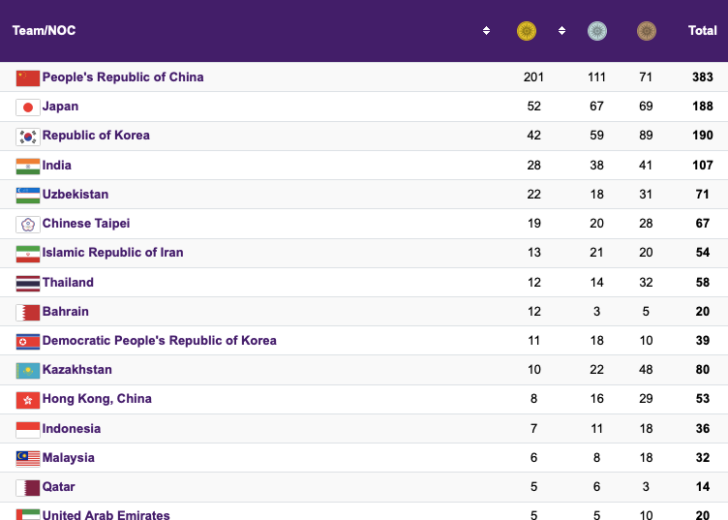Click China's total of 383
Screen dimensions: 728x520
pos(702,77)
